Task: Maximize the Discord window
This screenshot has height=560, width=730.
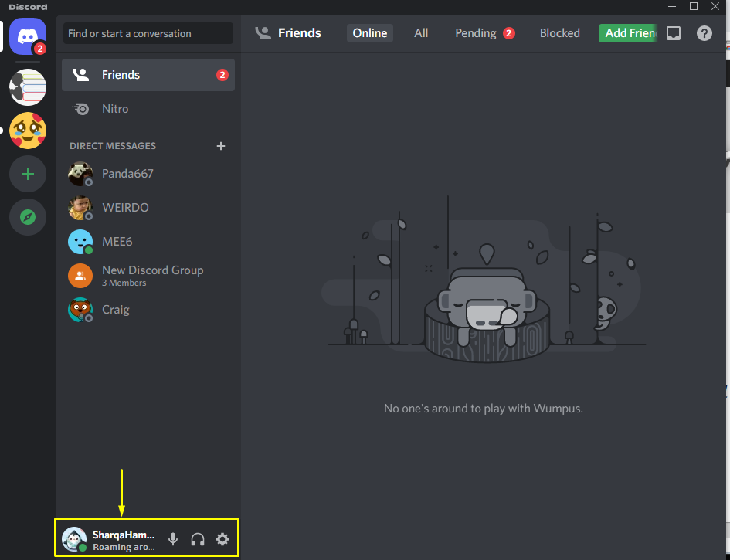Action: [x=694, y=6]
